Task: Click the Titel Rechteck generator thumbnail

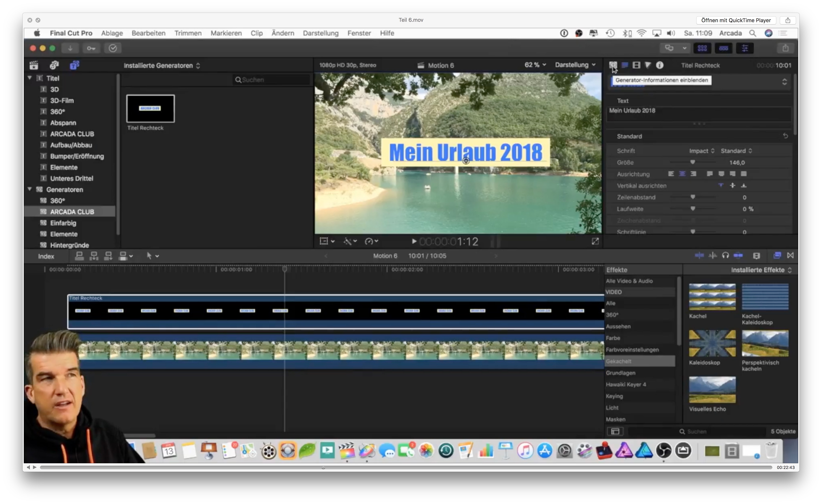Action: (x=150, y=108)
